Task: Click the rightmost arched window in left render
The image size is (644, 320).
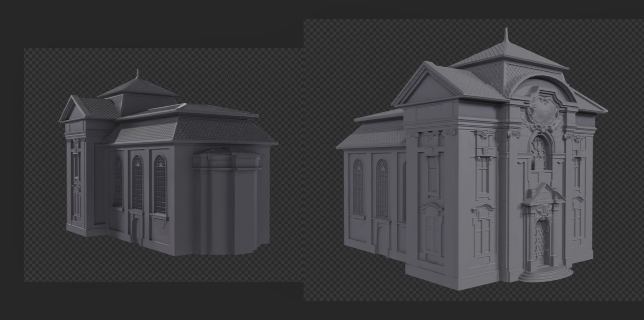Action: (x=160, y=184)
